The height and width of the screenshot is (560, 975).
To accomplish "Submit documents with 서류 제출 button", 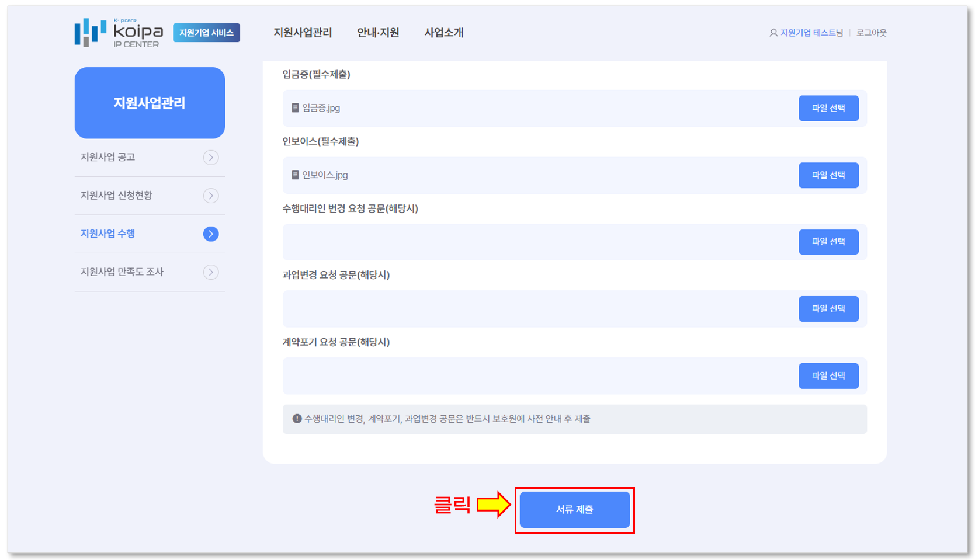I will 574,510.
